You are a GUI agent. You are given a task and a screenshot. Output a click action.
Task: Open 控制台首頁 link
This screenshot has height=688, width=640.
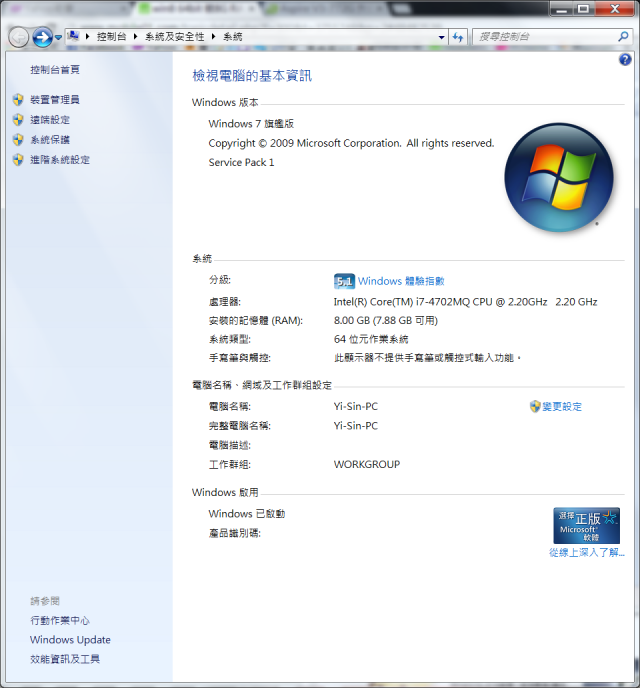click(x=55, y=69)
